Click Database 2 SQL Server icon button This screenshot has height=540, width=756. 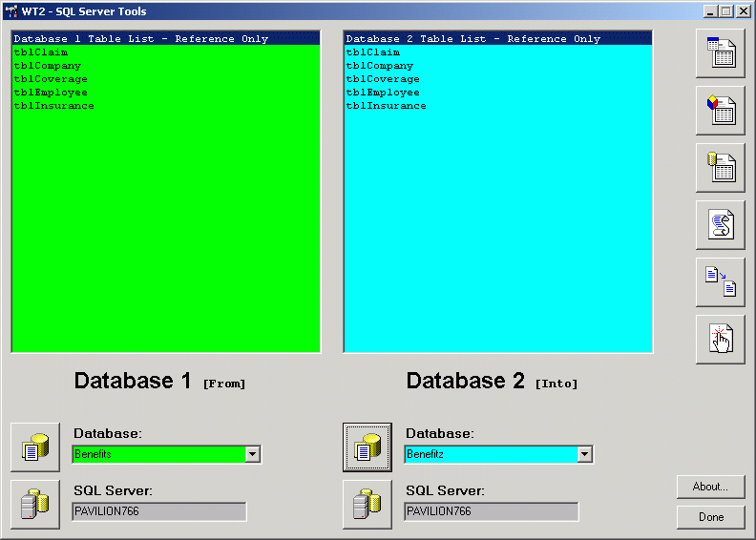pos(367,505)
